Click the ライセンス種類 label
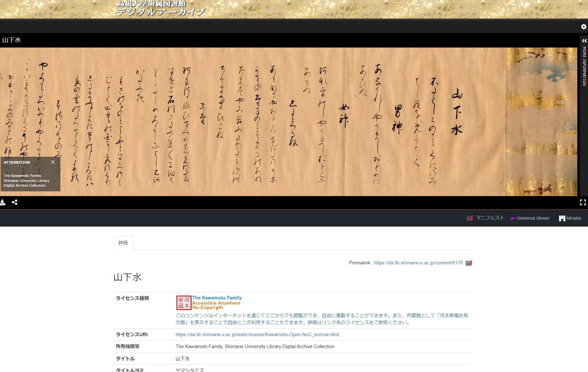 coord(132,298)
